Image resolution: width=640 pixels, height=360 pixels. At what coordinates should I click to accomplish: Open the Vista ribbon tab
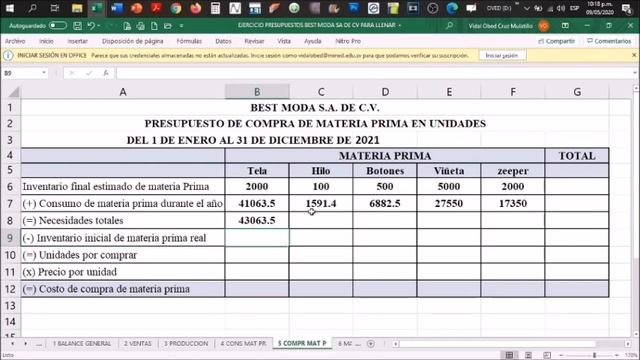(284, 41)
